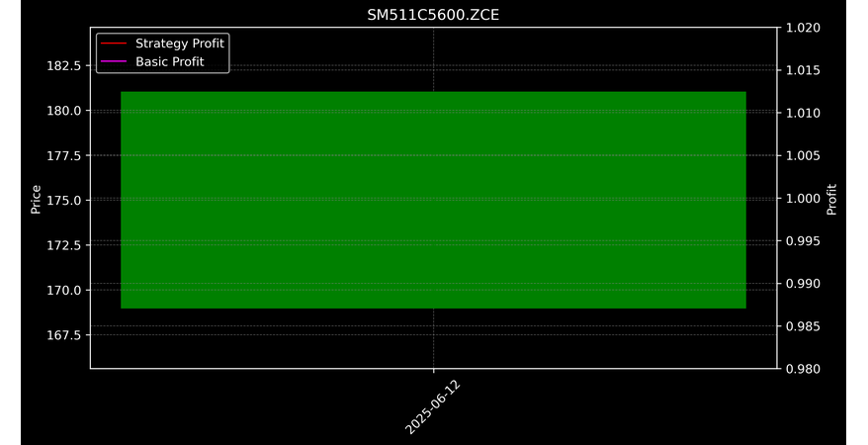The height and width of the screenshot is (445, 868).
Task: Click the 1.010 profit tick
Action: point(803,113)
